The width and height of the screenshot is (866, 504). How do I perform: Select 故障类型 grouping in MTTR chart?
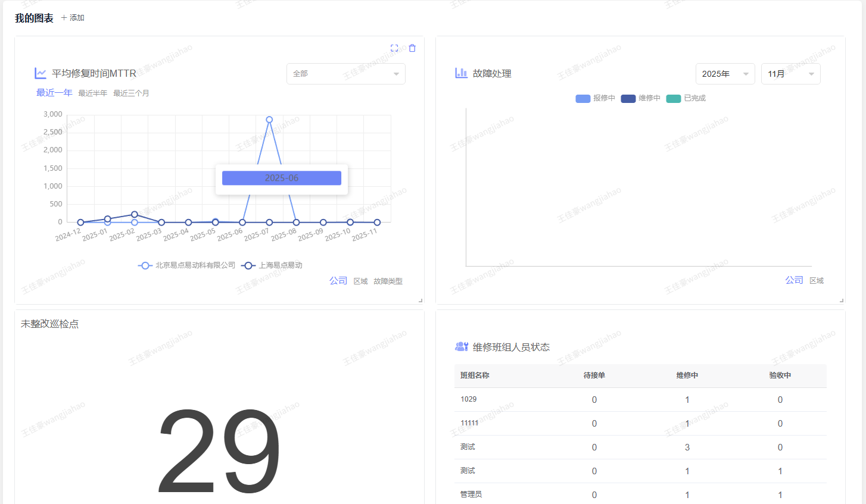click(388, 281)
